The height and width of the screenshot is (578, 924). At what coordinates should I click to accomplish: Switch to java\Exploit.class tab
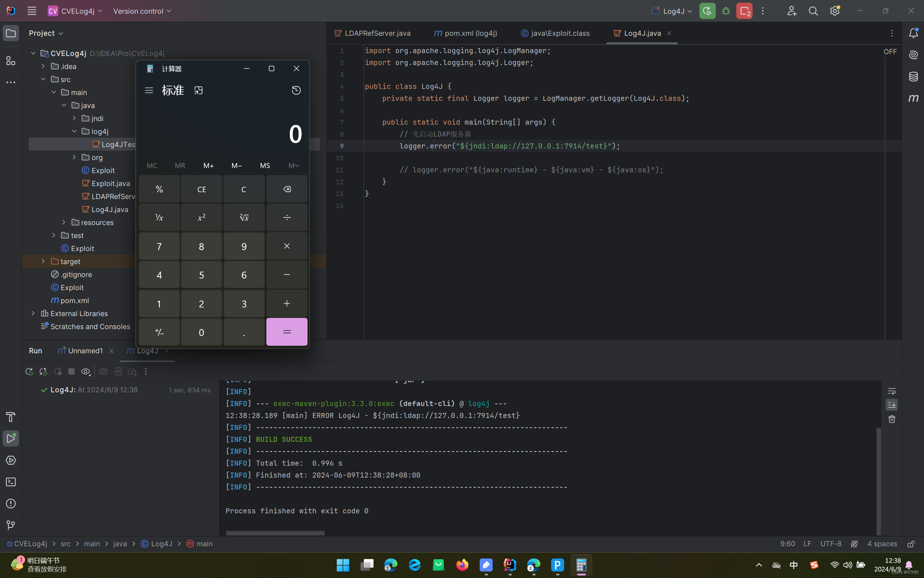click(555, 33)
